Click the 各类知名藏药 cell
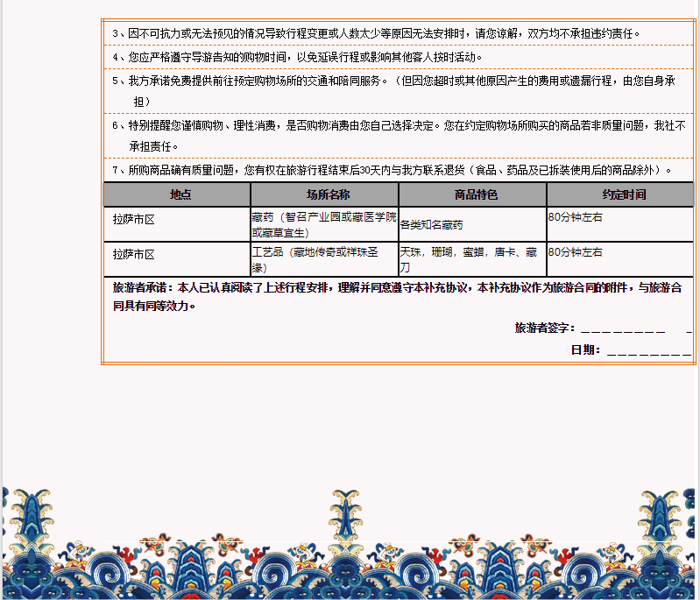This screenshot has width=700, height=600. [x=431, y=225]
